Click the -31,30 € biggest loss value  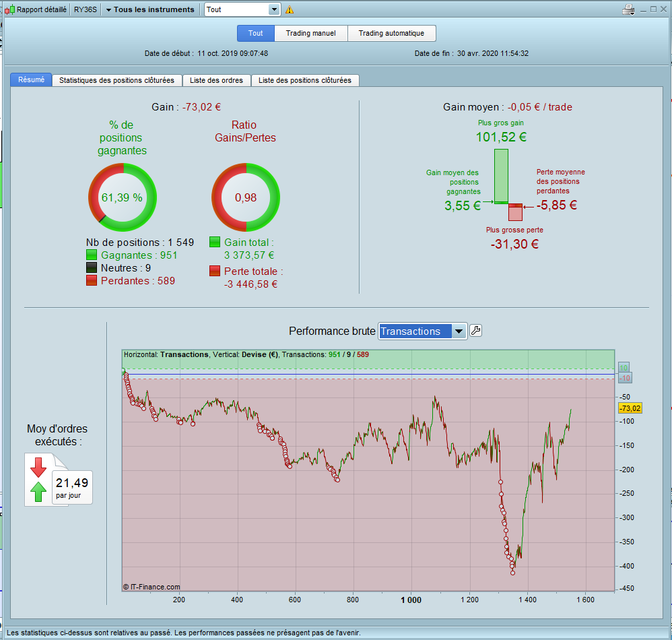click(514, 244)
